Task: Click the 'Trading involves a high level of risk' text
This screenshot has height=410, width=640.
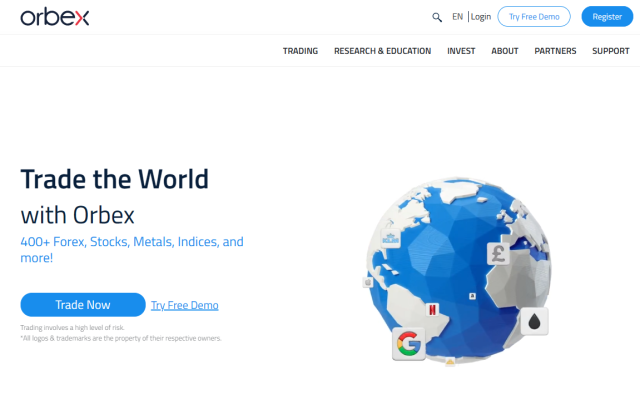Action: coord(72,328)
